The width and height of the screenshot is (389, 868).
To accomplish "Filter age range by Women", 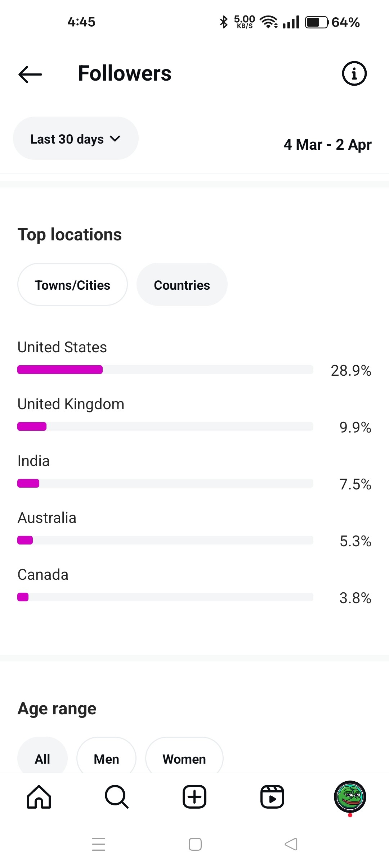I will pyautogui.click(x=184, y=755).
